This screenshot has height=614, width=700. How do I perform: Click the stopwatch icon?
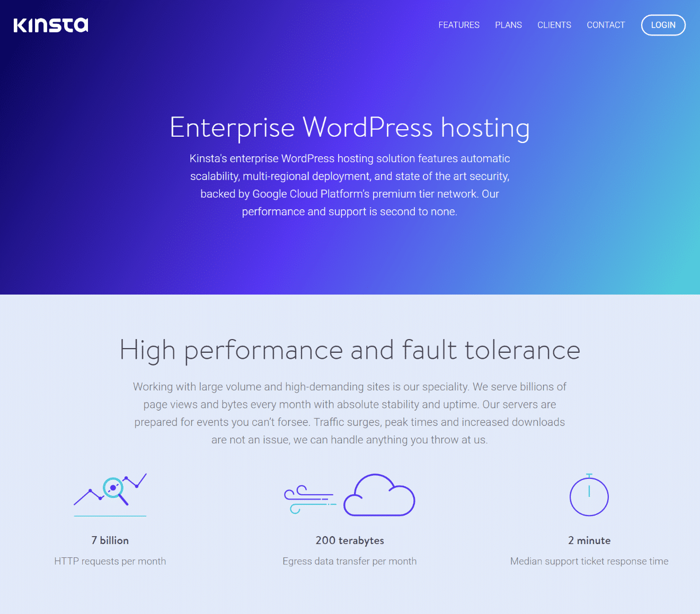click(589, 495)
